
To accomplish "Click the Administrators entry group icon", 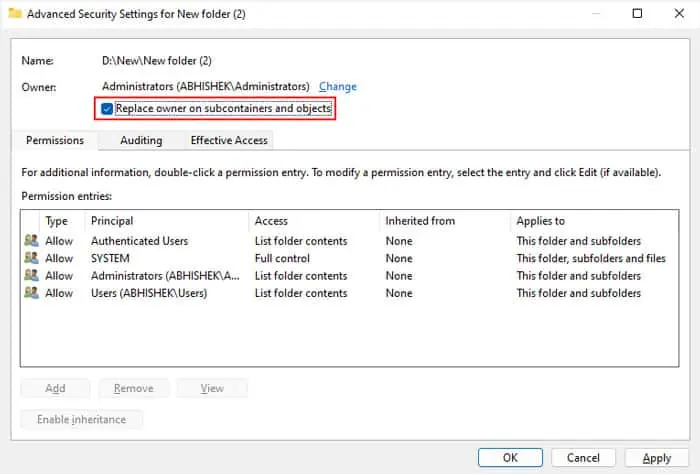I will [31, 275].
